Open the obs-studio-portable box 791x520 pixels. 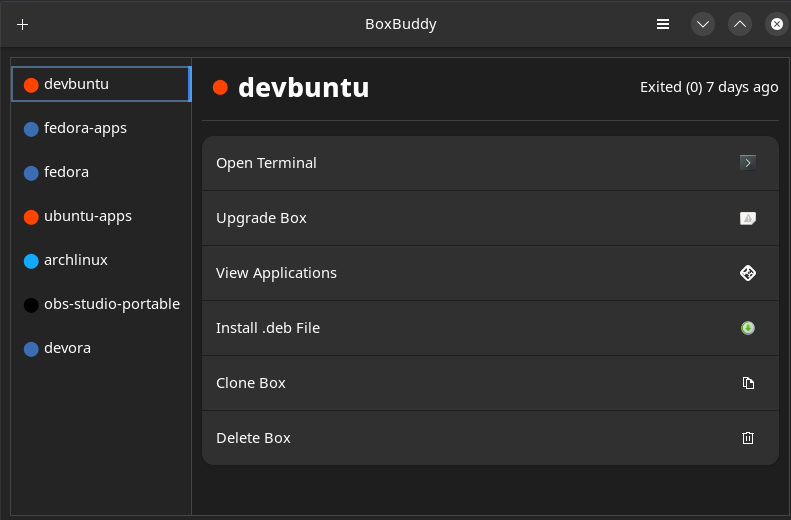111,304
